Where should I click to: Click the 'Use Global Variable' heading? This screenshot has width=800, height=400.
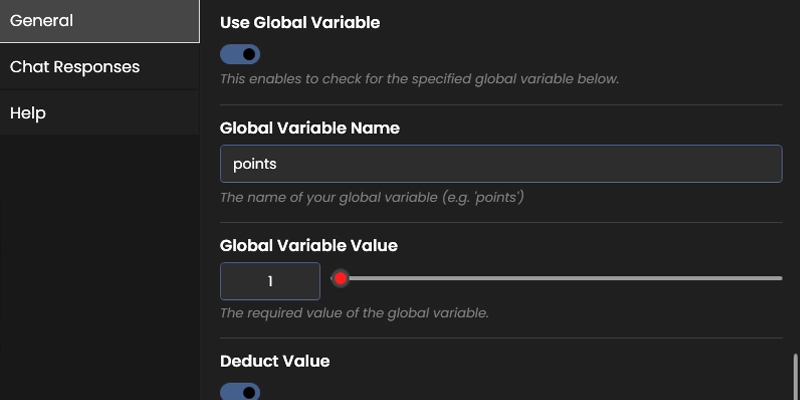[299, 22]
